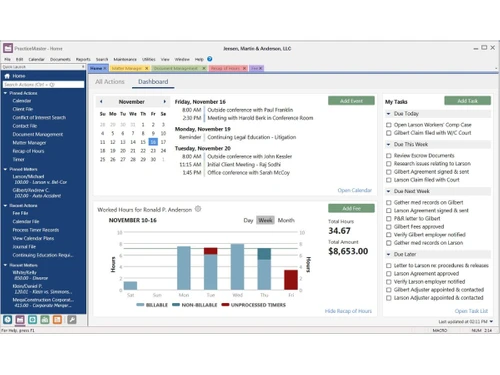Image resolution: width=500 pixels, height=375 pixels.
Task: Click UNPROCESSED TIMERS legend swatch
Action: click(x=225, y=305)
